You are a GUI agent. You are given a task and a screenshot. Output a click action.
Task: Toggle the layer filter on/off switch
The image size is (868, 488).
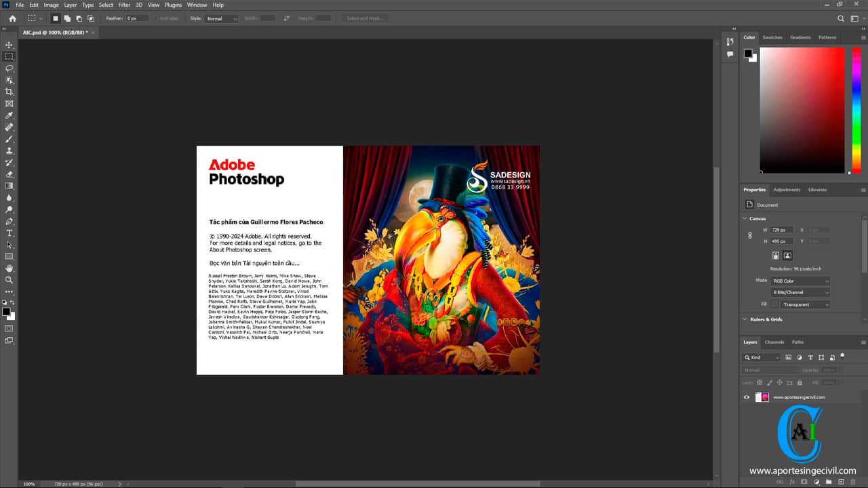[842, 354]
